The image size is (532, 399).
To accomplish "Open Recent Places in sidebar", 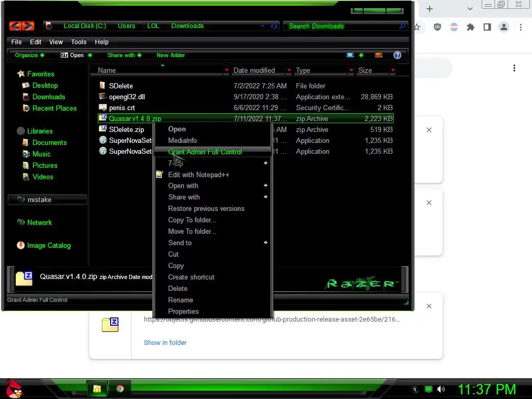I will click(x=54, y=108).
